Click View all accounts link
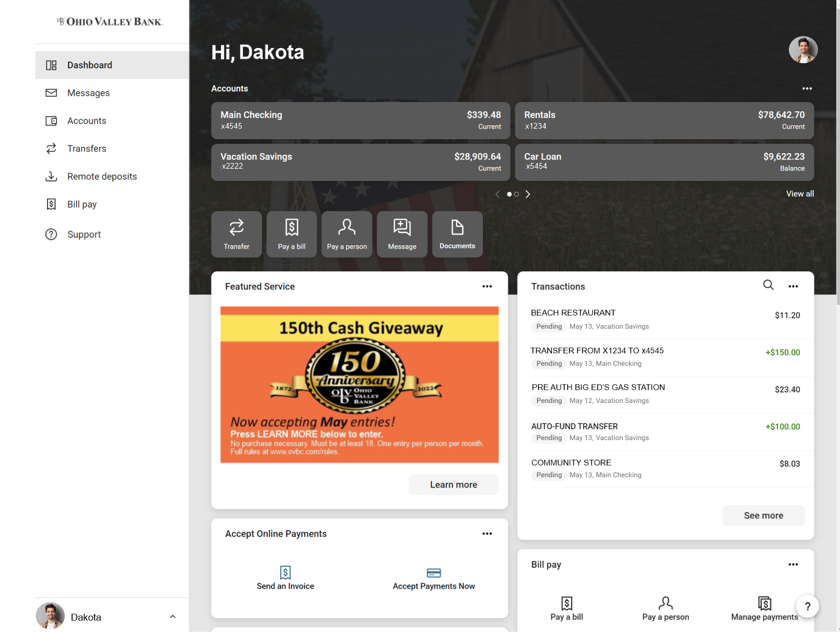840x632 pixels. 800,193
